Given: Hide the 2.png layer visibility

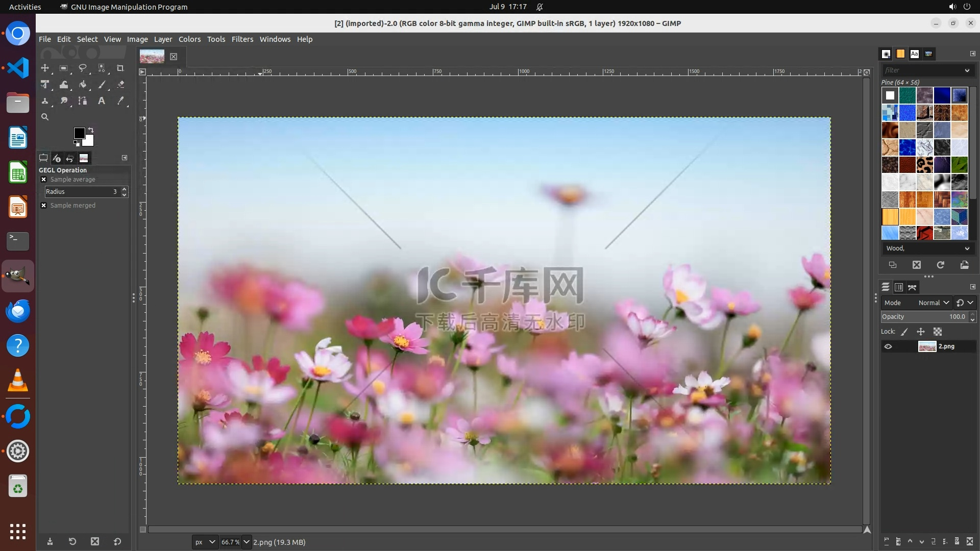Looking at the screenshot, I should point(888,346).
